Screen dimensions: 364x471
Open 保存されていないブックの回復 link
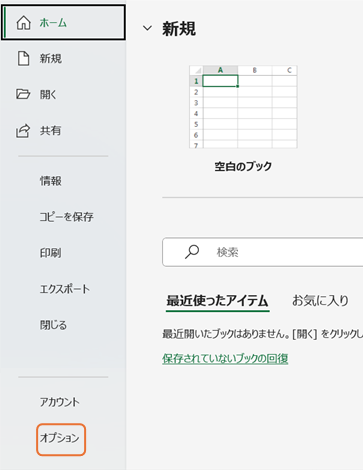pos(225,359)
